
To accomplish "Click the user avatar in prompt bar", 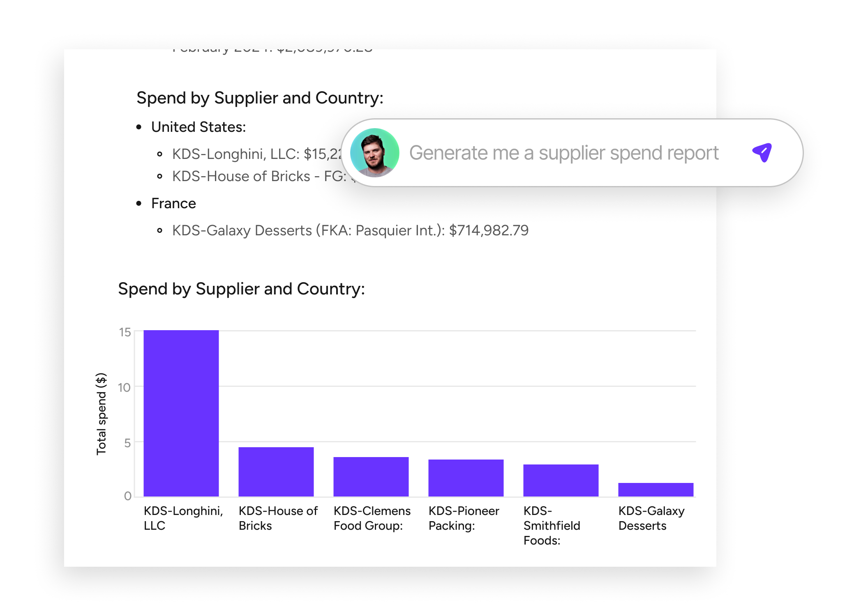I will [x=374, y=153].
